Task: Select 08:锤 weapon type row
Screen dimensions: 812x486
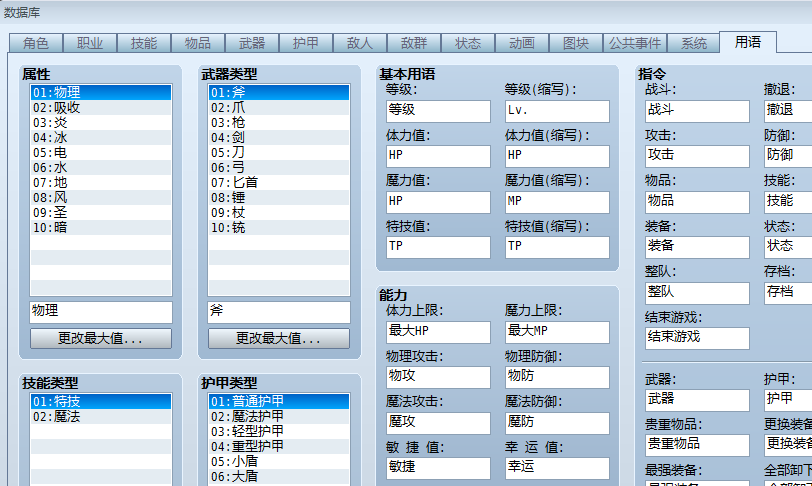Action: click(279, 198)
